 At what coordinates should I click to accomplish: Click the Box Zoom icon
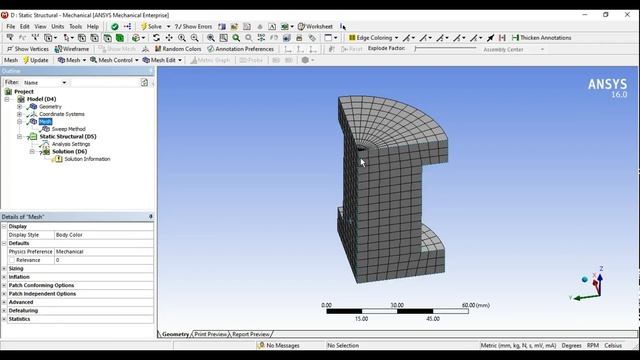[194, 38]
